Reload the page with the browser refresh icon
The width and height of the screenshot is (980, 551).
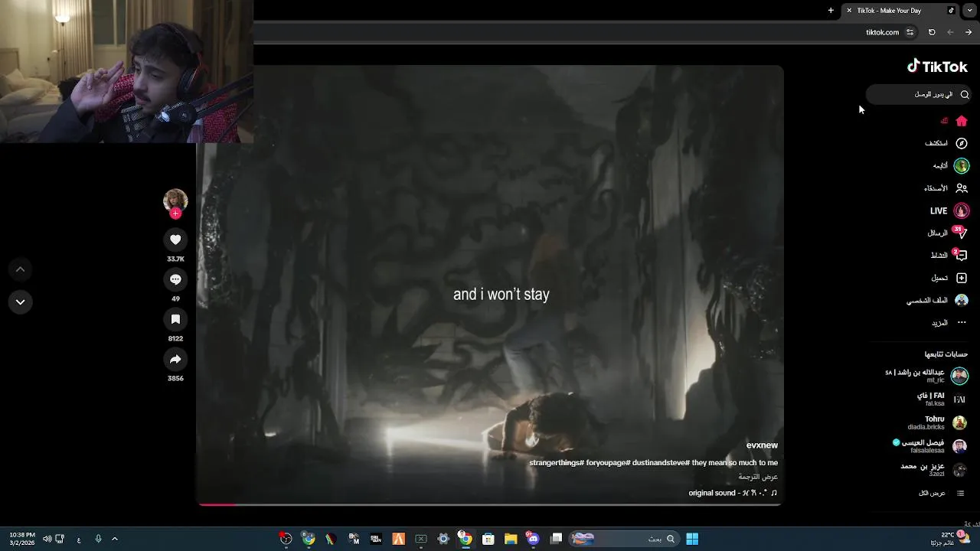pos(932,32)
